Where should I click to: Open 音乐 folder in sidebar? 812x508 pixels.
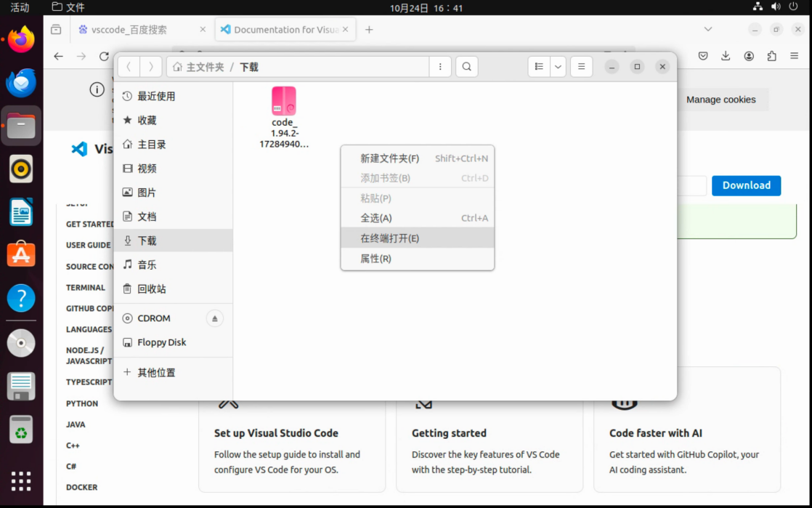(x=173, y=265)
